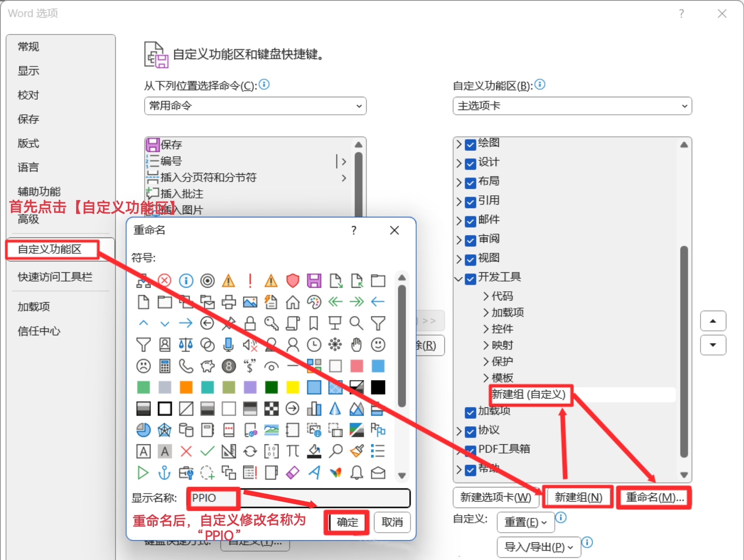Viewport: 744px width, 560px height.
Task: Toggle the 设计 tab checkbox
Action: coord(470,164)
